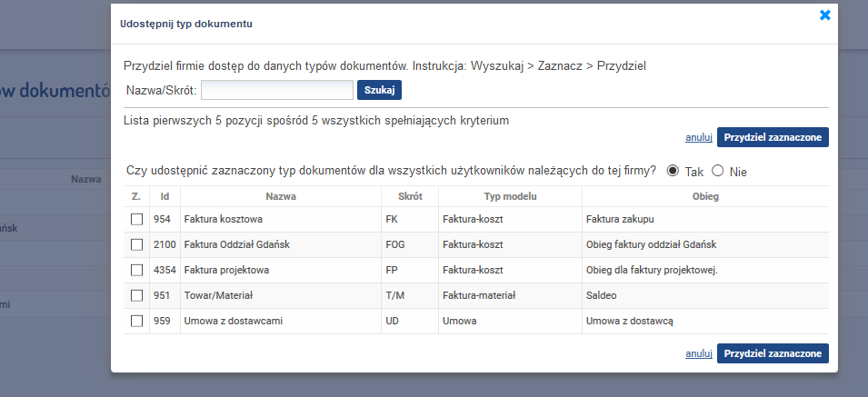Choose the Nie radio option

[717, 171]
